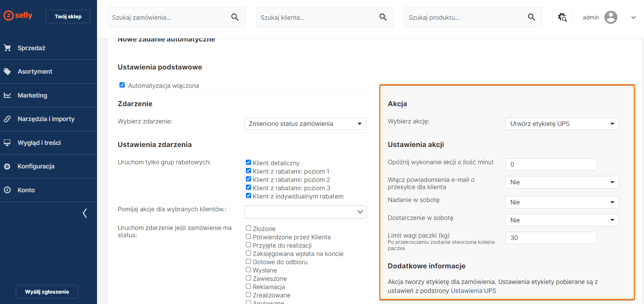
Task: Click the product search magnifier icon
Action: (531, 17)
